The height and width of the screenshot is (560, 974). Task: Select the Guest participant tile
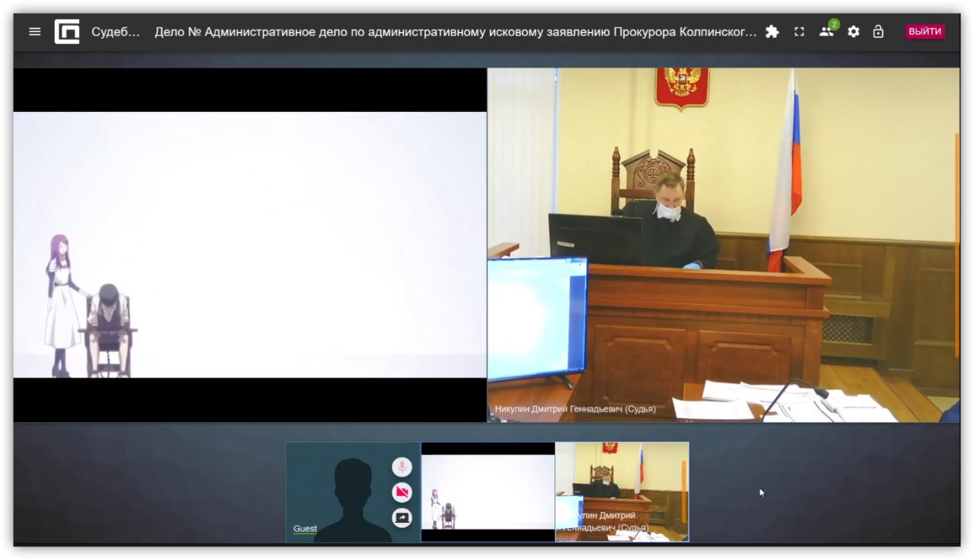coord(353,492)
